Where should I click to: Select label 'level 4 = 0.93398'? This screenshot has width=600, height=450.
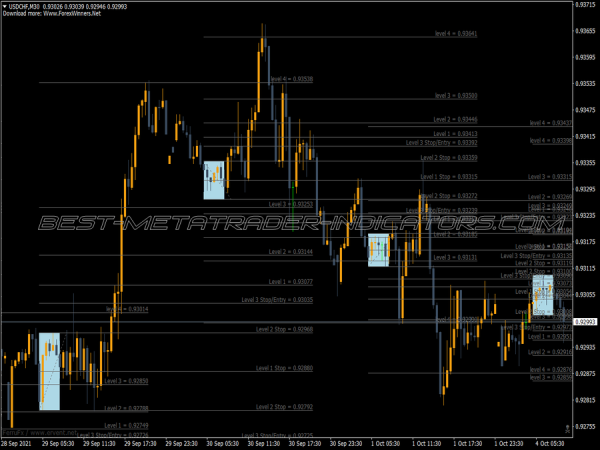click(x=551, y=141)
